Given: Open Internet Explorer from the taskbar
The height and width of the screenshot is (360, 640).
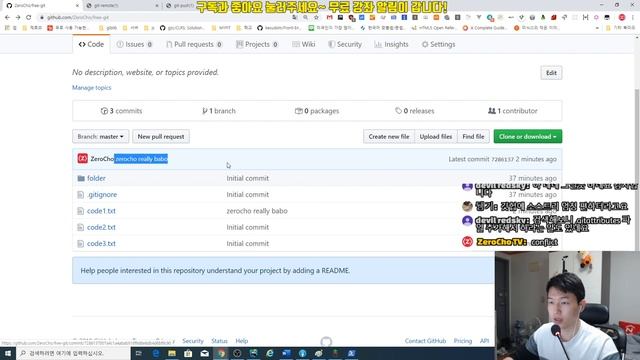Looking at the screenshot, I should 270,353.
